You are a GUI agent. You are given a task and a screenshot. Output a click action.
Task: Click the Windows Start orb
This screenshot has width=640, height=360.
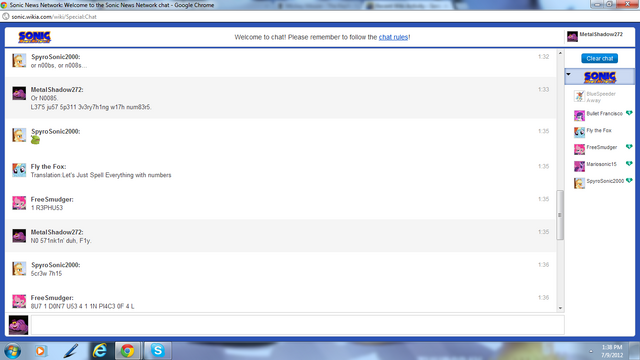(x=13, y=351)
